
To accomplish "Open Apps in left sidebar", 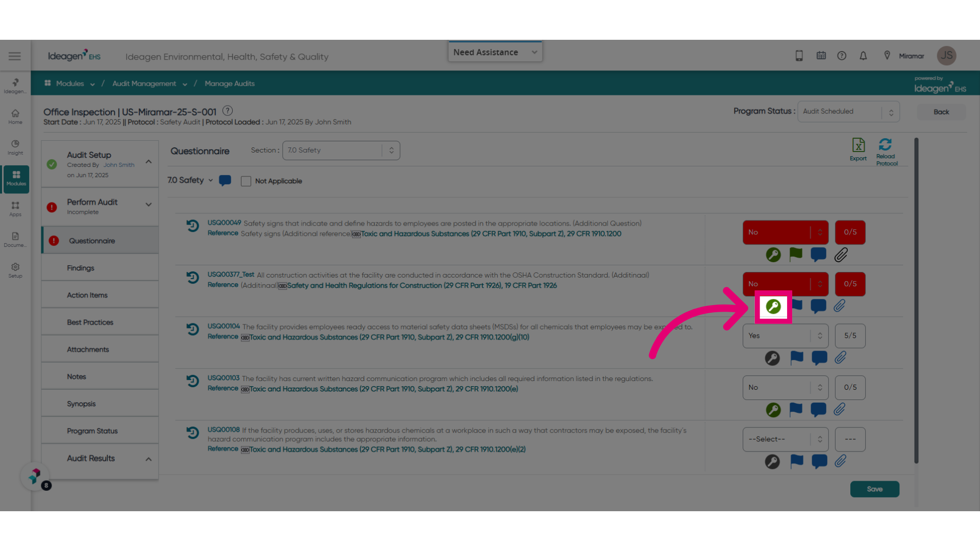I will 15,209.
